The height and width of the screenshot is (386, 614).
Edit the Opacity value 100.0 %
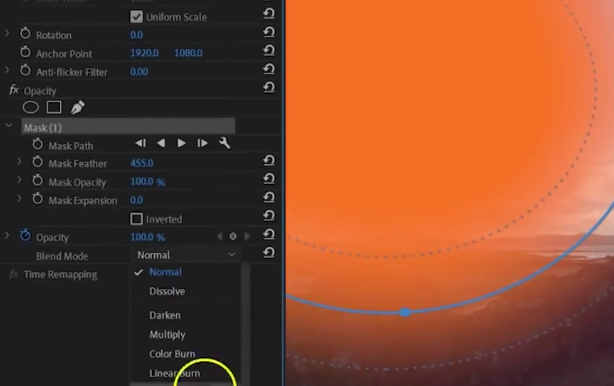pos(148,237)
